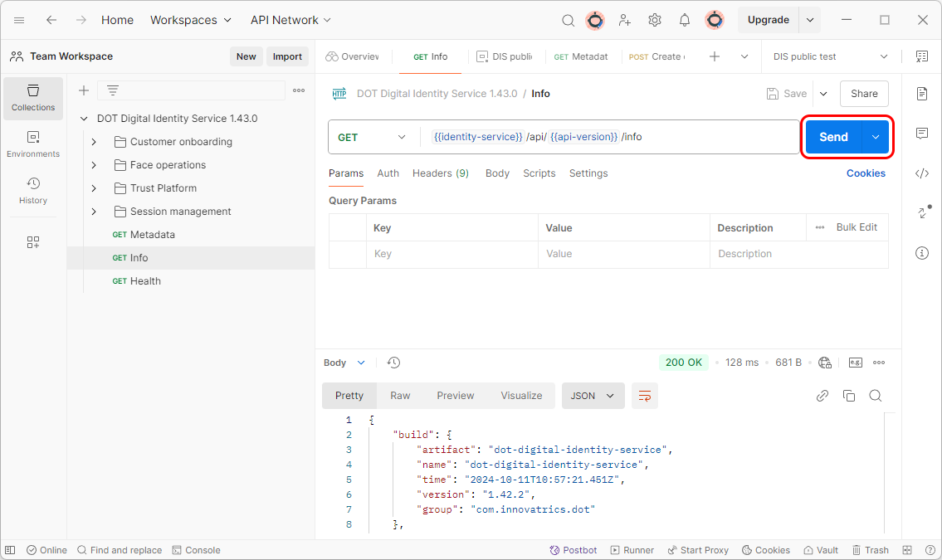Expand the Face operations folder
Image resolution: width=942 pixels, height=560 pixels.
pos(94,165)
